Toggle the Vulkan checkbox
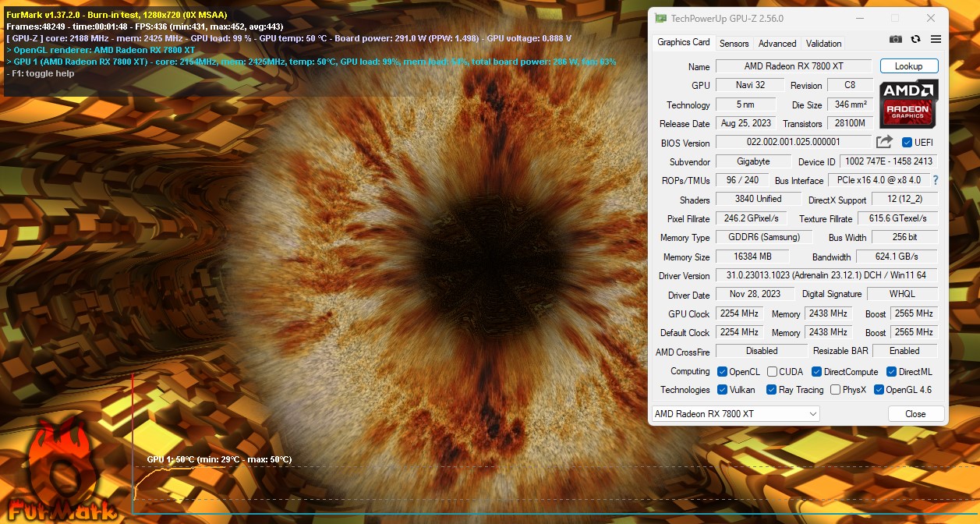 723,390
